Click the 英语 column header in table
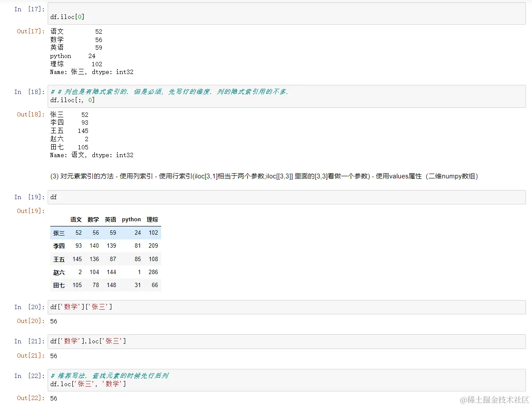 (x=110, y=220)
